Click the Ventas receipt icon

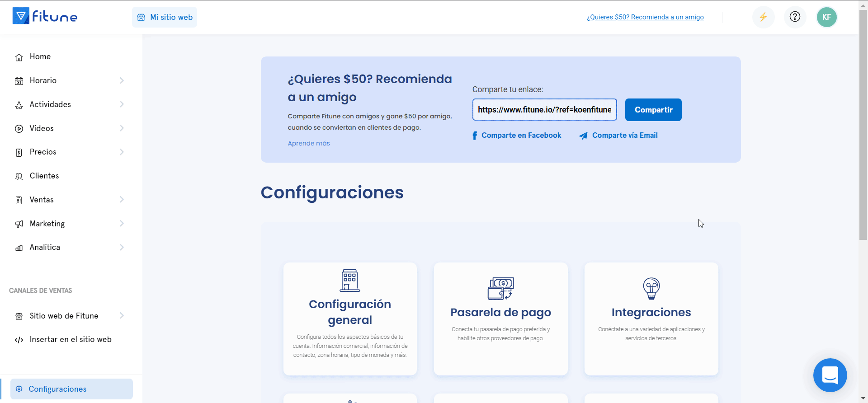(x=19, y=200)
